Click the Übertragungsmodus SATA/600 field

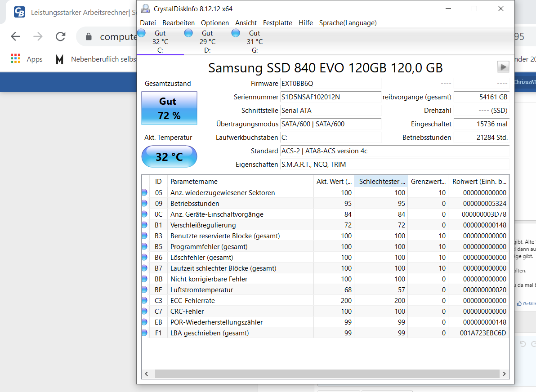coord(331,124)
